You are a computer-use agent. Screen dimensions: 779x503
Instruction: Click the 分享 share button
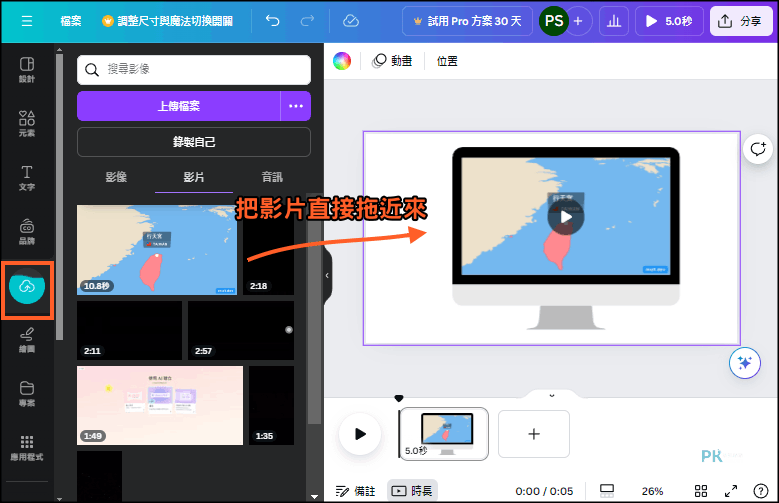click(741, 21)
